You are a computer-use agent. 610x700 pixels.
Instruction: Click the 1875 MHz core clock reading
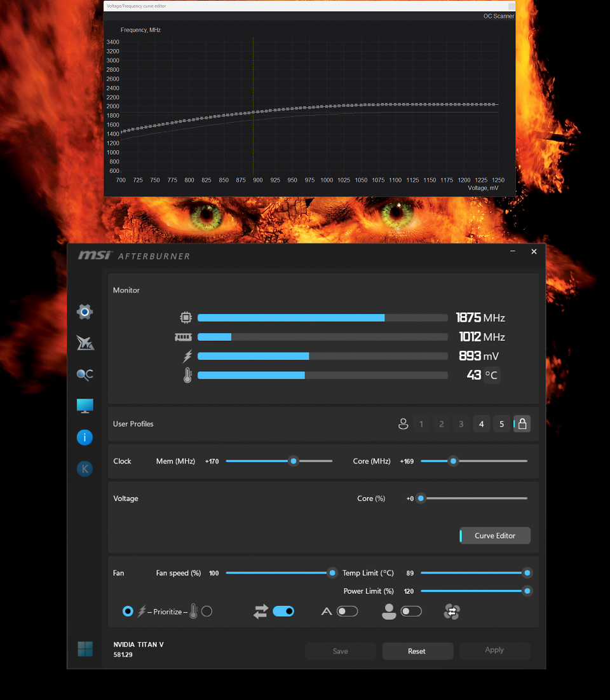click(480, 317)
